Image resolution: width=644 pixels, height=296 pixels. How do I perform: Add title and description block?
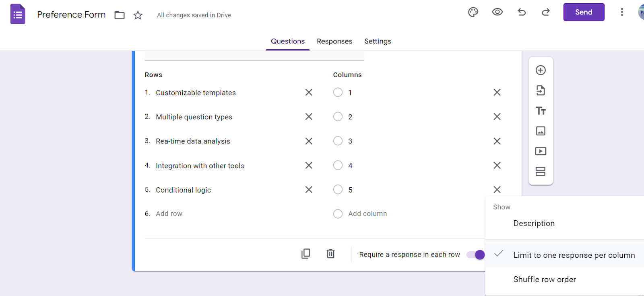pos(541,111)
